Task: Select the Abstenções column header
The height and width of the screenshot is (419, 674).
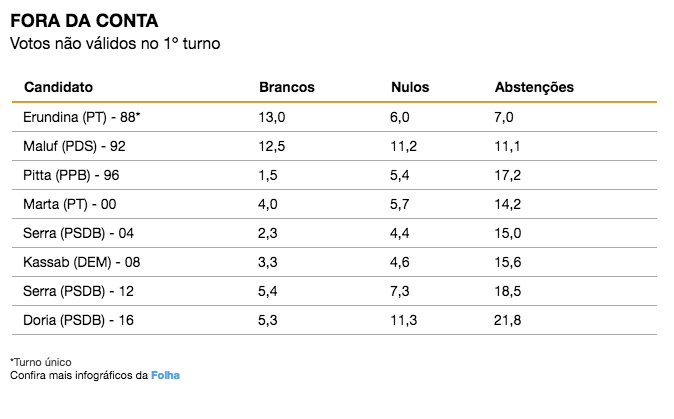Action: coord(534,87)
